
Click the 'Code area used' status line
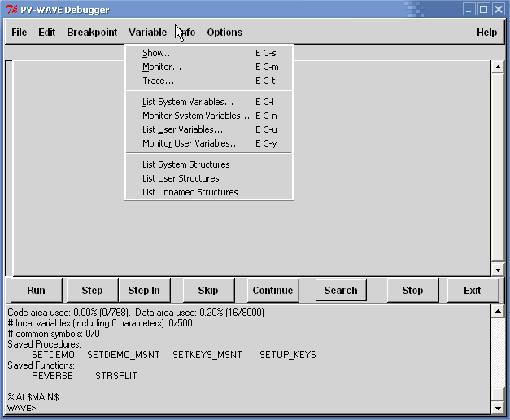[x=136, y=313]
